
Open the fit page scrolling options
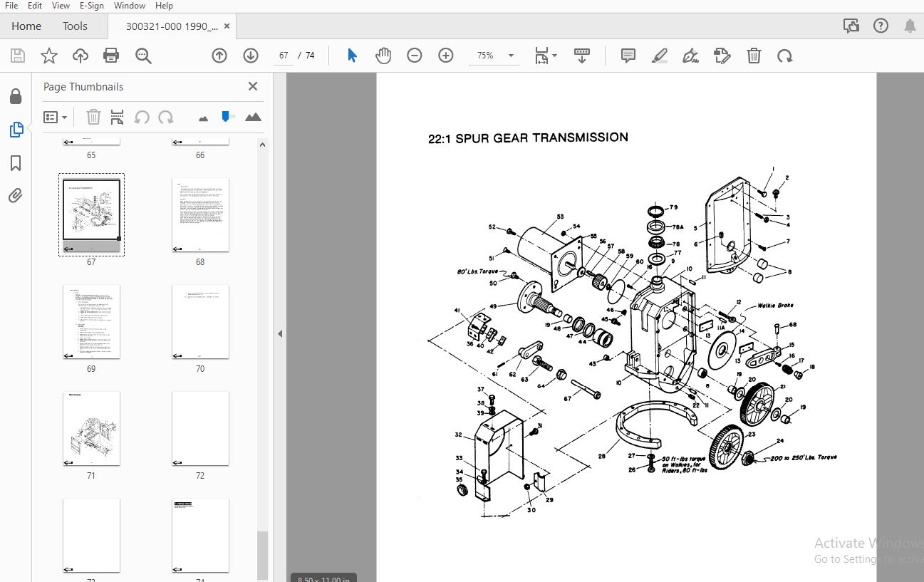tap(546, 56)
